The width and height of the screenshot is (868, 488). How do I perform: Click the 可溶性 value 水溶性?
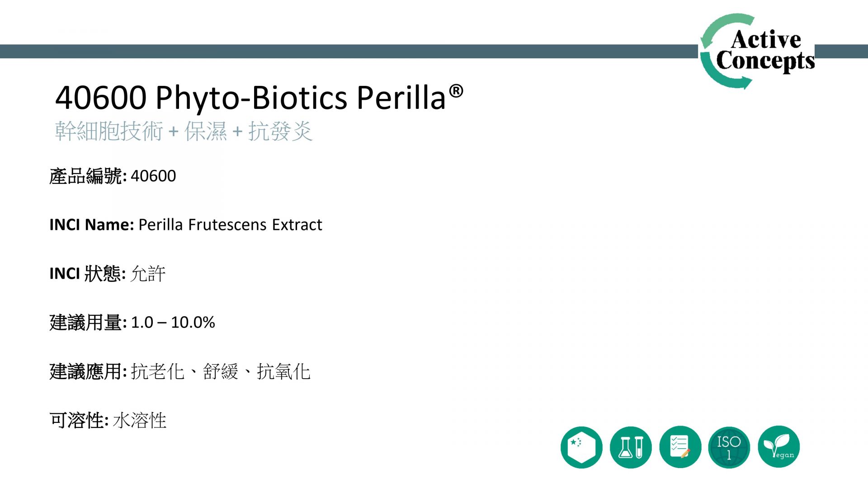[x=140, y=420]
